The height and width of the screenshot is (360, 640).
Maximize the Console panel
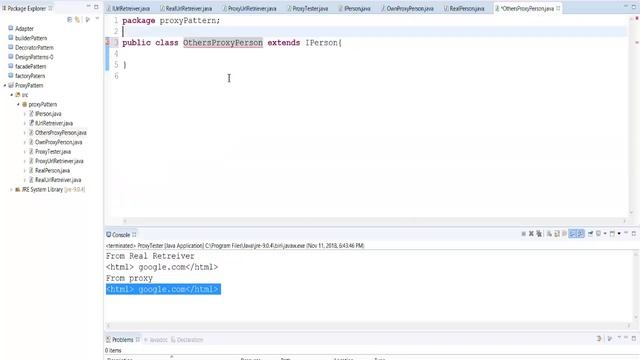pos(634,233)
